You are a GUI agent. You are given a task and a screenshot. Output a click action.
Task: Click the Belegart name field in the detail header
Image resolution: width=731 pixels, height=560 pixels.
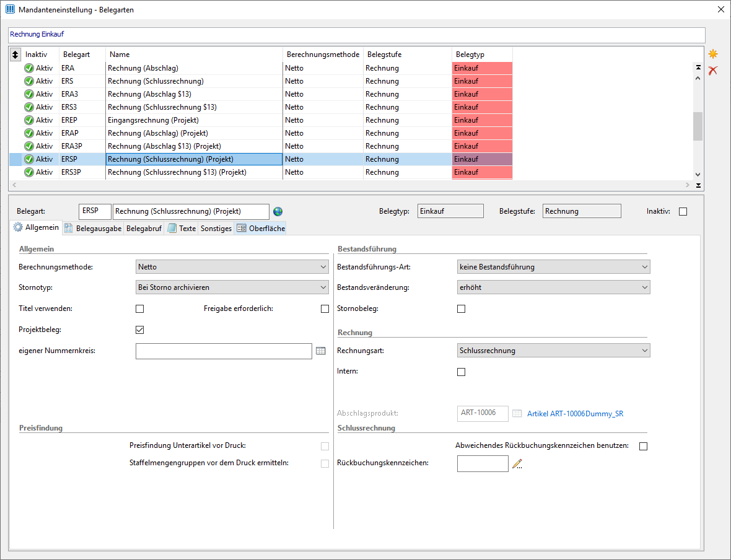click(x=191, y=212)
